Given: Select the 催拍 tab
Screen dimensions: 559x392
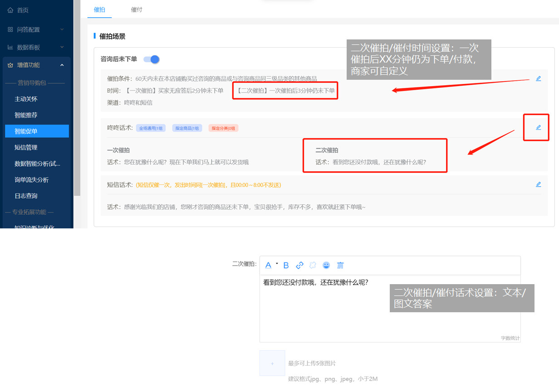Looking at the screenshot, I should pos(99,10).
